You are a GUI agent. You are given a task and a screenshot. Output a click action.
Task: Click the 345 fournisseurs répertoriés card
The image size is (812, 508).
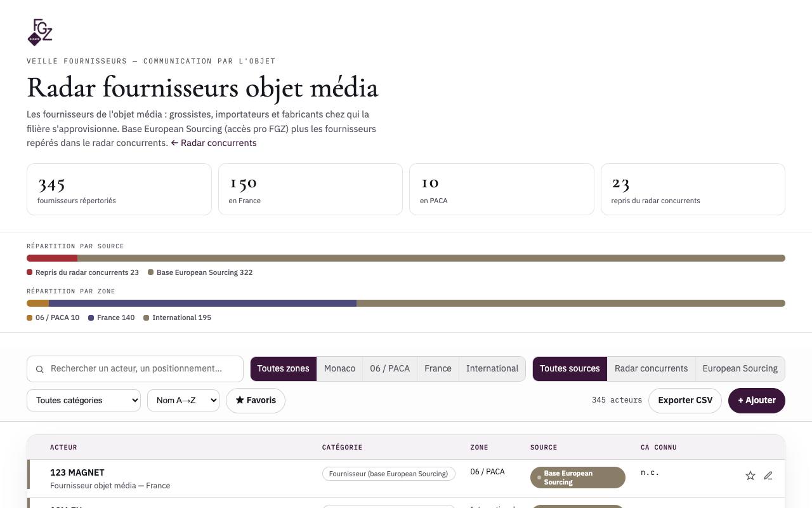tap(119, 189)
